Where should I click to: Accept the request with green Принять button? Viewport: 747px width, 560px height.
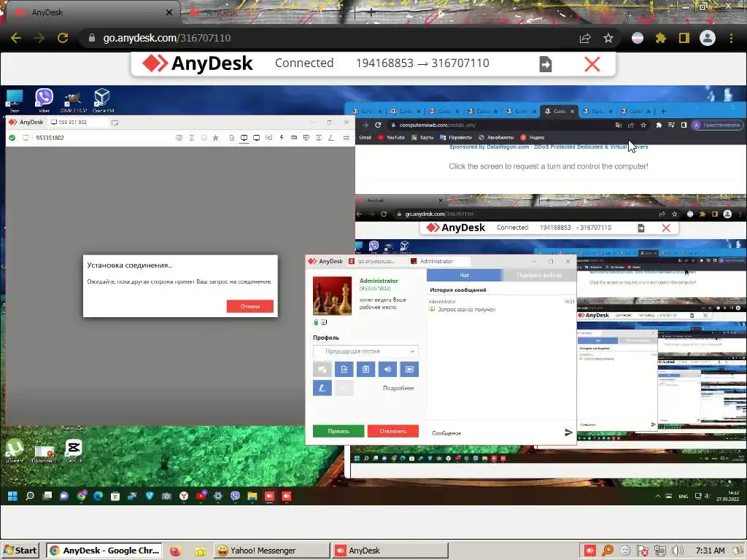pyautogui.click(x=338, y=431)
